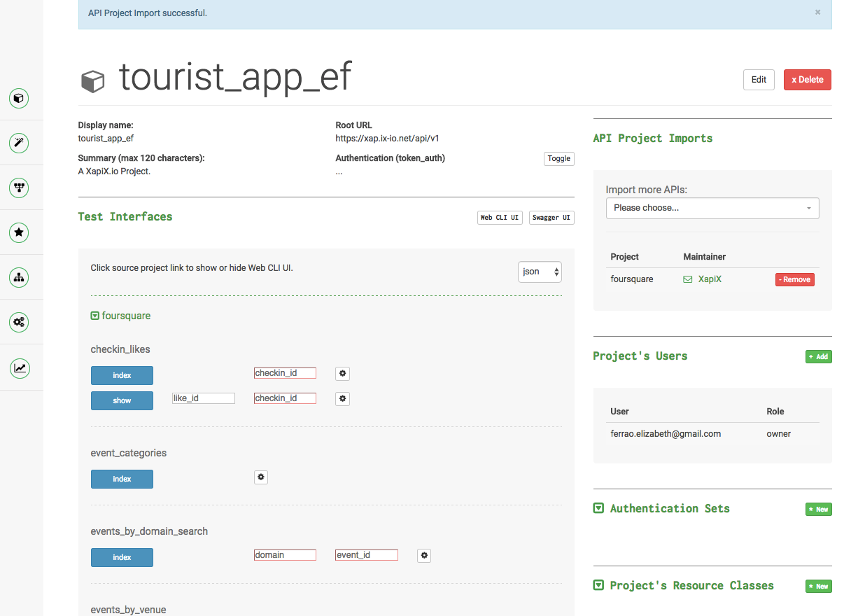Select the magic wand icon in the sidebar
This screenshot has height=616, width=858.
pos(19,143)
